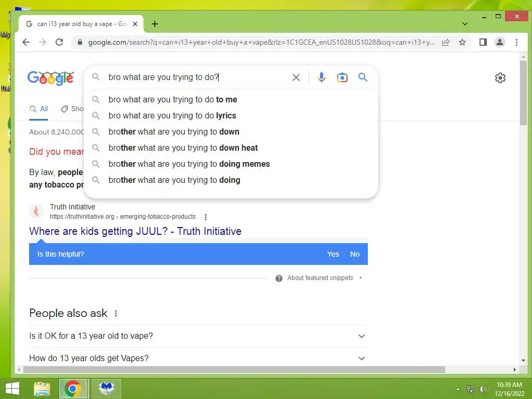Click the horizontal scroll right arrow
The height and width of the screenshot is (399, 532).
click(515, 369)
